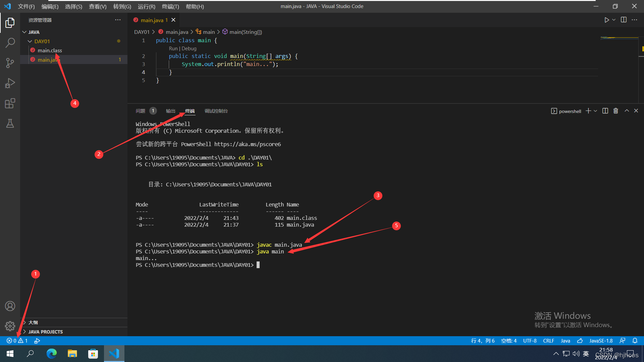Switch to the 终端 terminal tab
644x362 pixels.
(x=190, y=111)
